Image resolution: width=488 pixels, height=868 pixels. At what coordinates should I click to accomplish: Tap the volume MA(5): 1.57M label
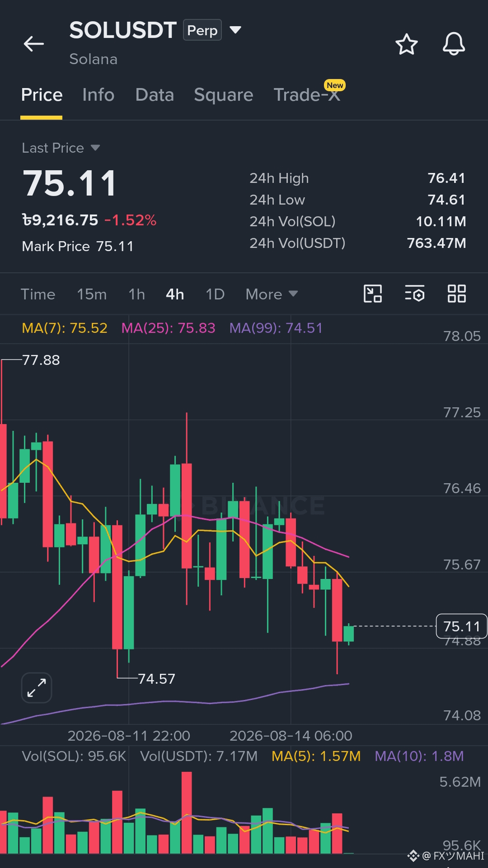tap(316, 756)
